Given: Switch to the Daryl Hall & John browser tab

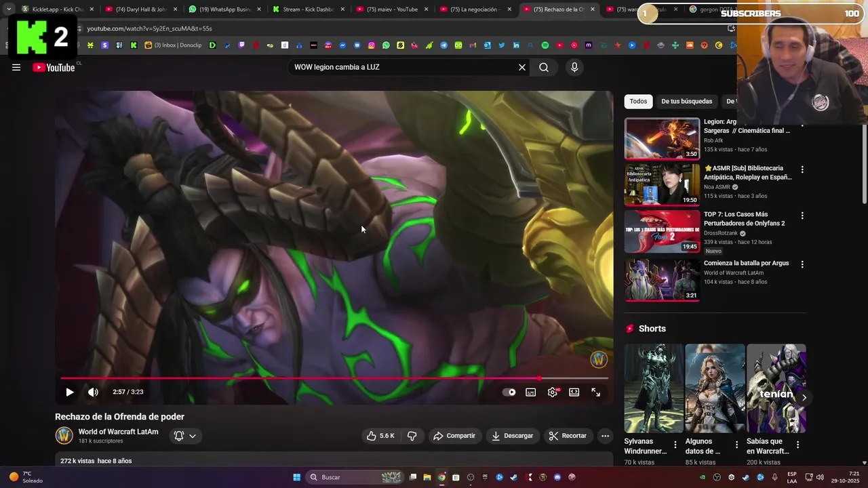Looking at the screenshot, I should coord(141,9).
